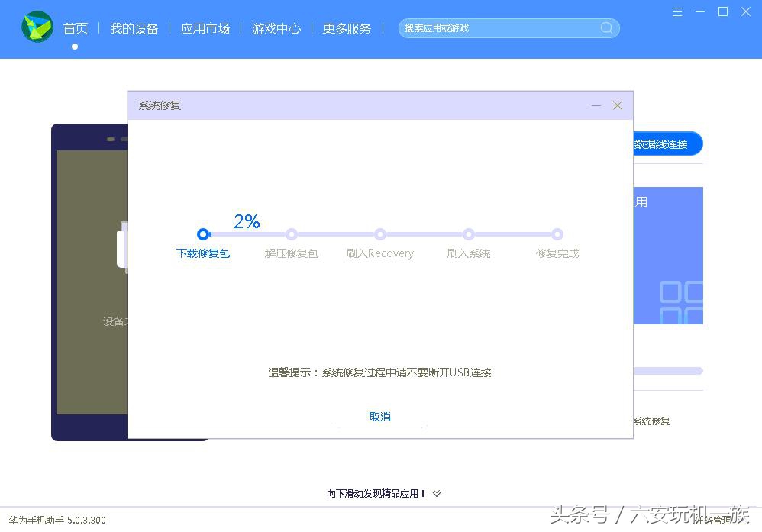Switch to the 应用市场 tab
Viewport: 762px width, 532px height.
coord(205,28)
